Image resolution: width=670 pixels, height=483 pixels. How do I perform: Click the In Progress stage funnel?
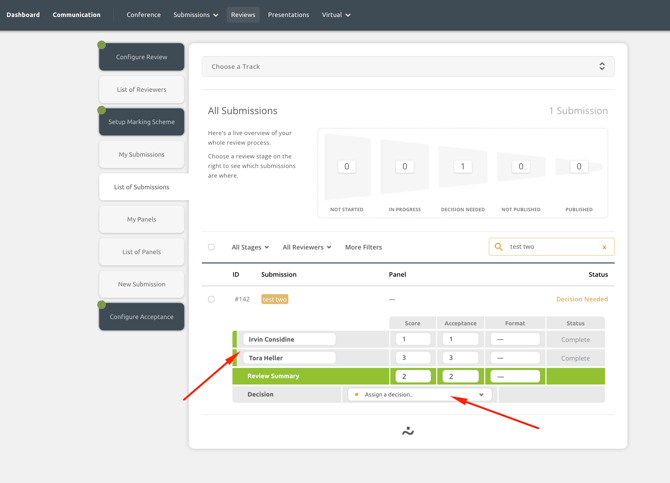coord(404,167)
